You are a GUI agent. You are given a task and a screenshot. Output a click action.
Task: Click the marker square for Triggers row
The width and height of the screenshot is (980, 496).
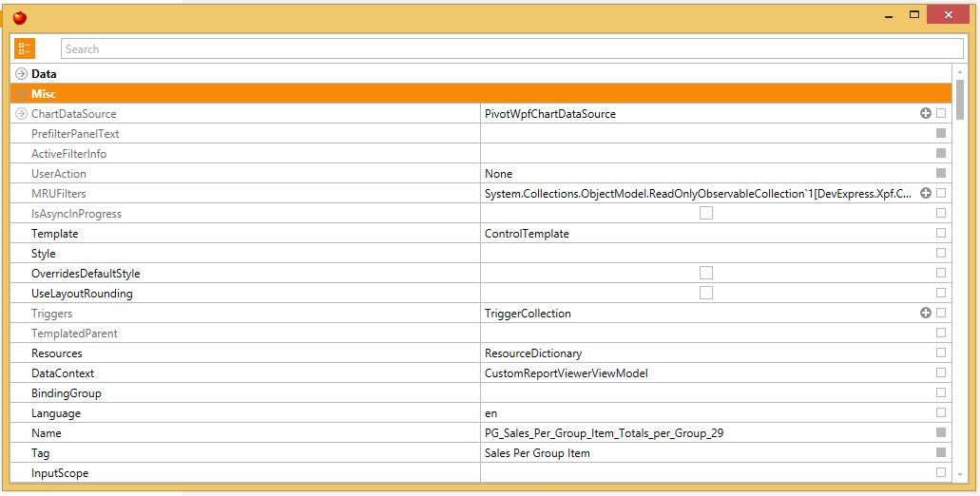941,313
